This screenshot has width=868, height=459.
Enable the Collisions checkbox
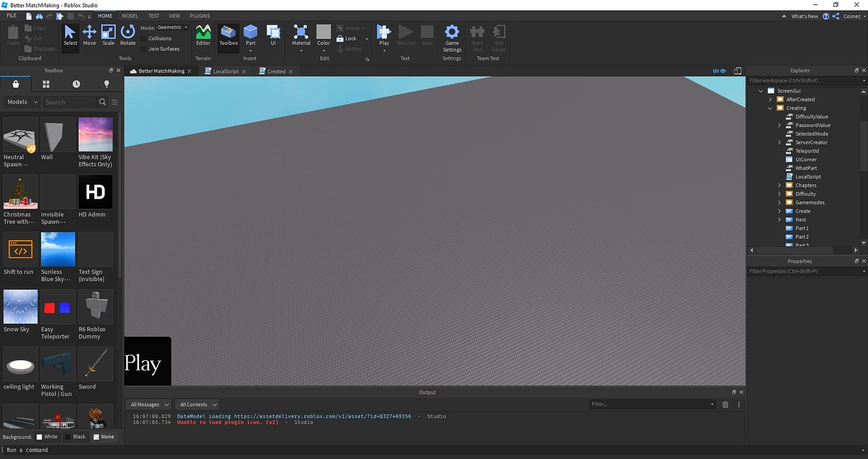click(x=144, y=38)
